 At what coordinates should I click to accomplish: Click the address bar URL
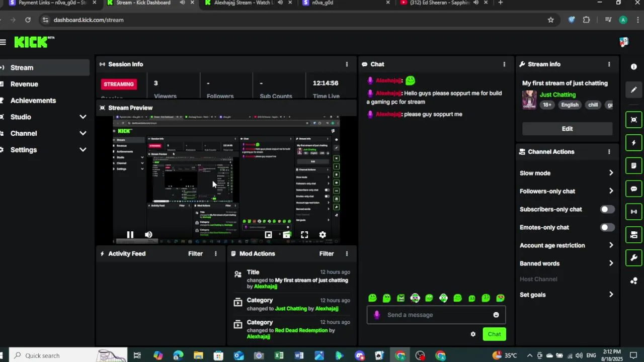[x=89, y=20]
